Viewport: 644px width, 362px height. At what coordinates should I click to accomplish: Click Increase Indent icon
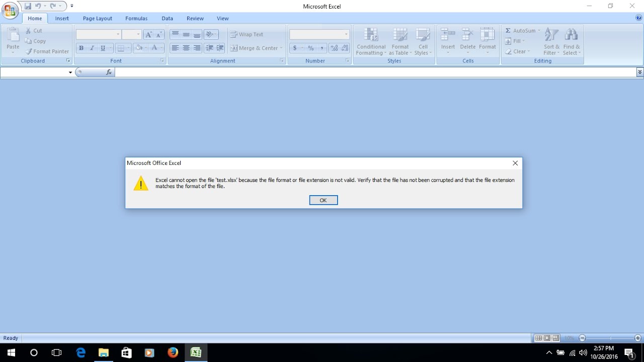pyautogui.click(x=220, y=48)
